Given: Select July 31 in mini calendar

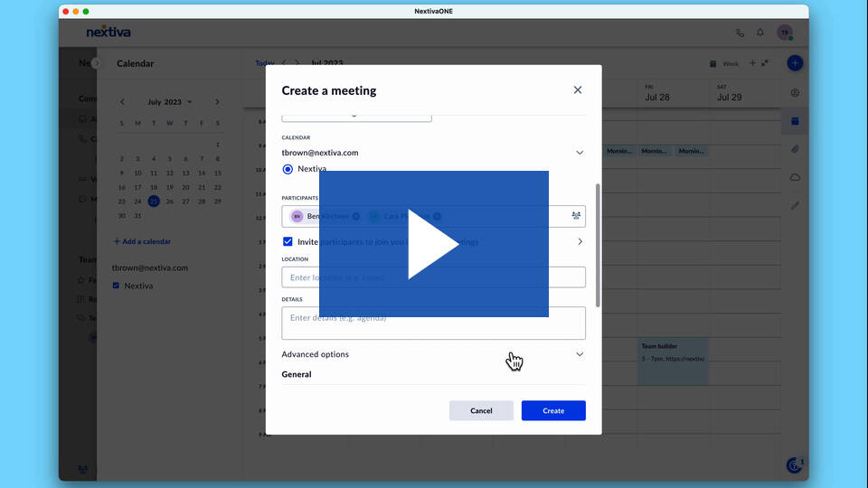Looking at the screenshot, I should (137, 216).
